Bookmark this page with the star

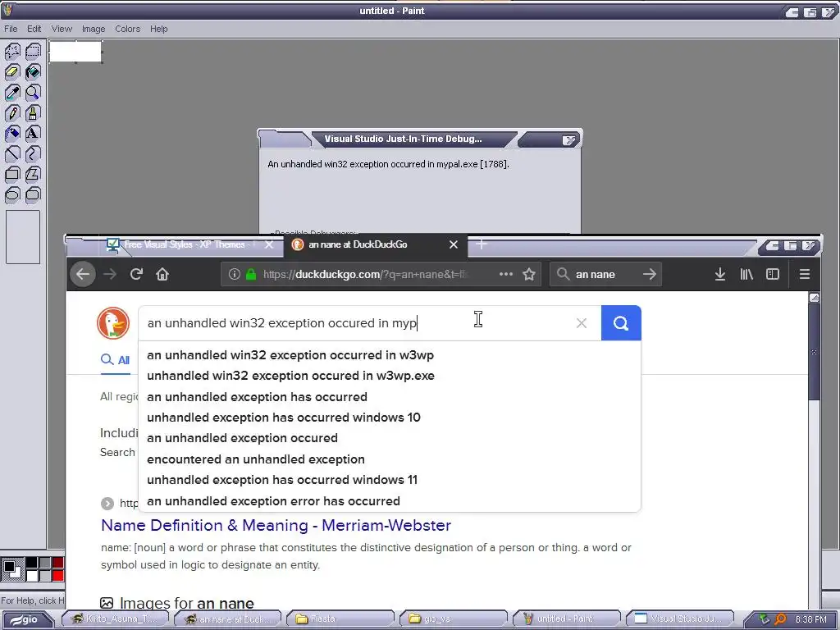529,274
